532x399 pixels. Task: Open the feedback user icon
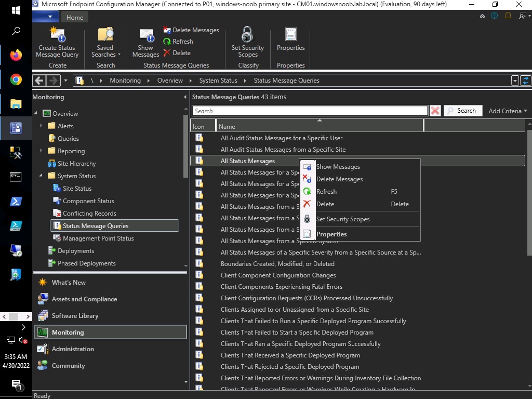pos(523,16)
